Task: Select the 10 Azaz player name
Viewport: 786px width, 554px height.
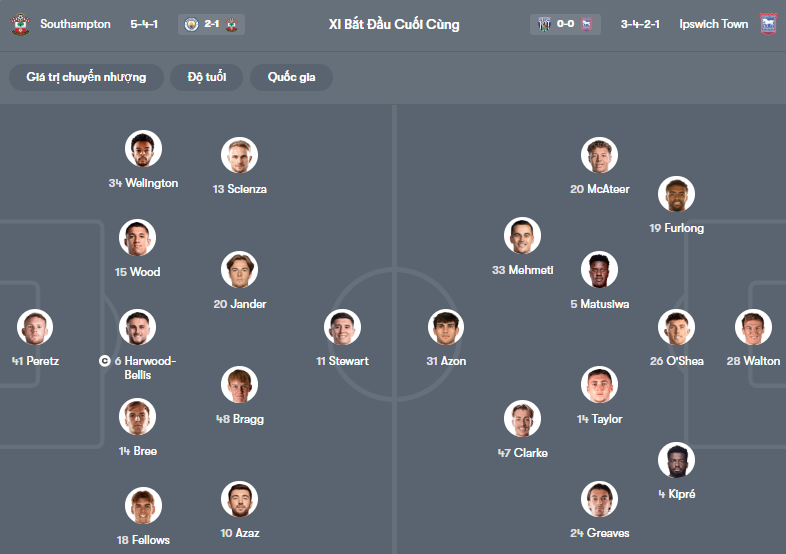Action: pos(240,534)
